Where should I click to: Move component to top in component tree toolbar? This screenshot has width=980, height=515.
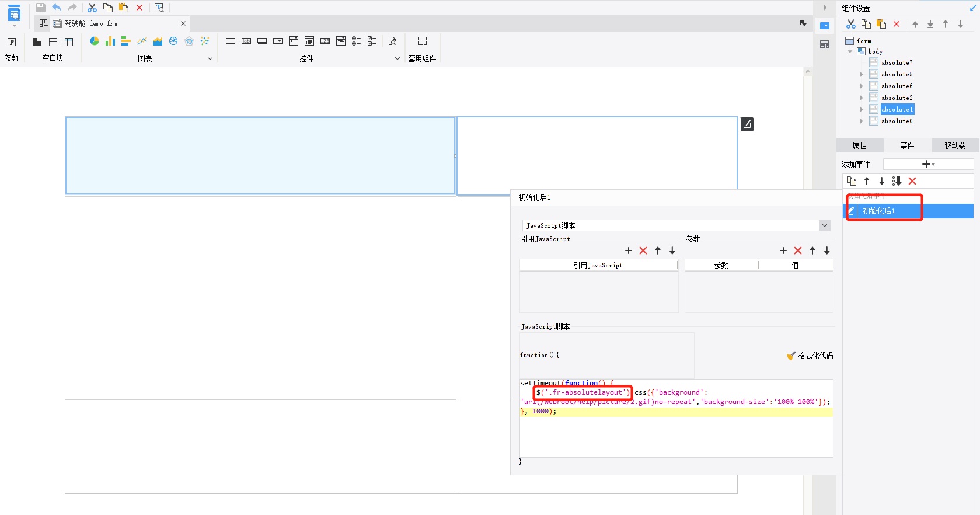click(915, 24)
